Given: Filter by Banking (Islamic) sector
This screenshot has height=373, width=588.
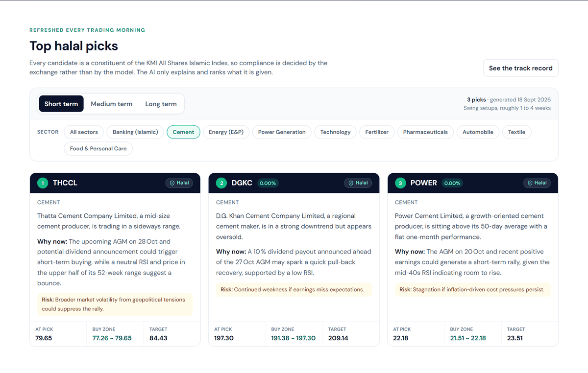Looking at the screenshot, I should tap(135, 132).
